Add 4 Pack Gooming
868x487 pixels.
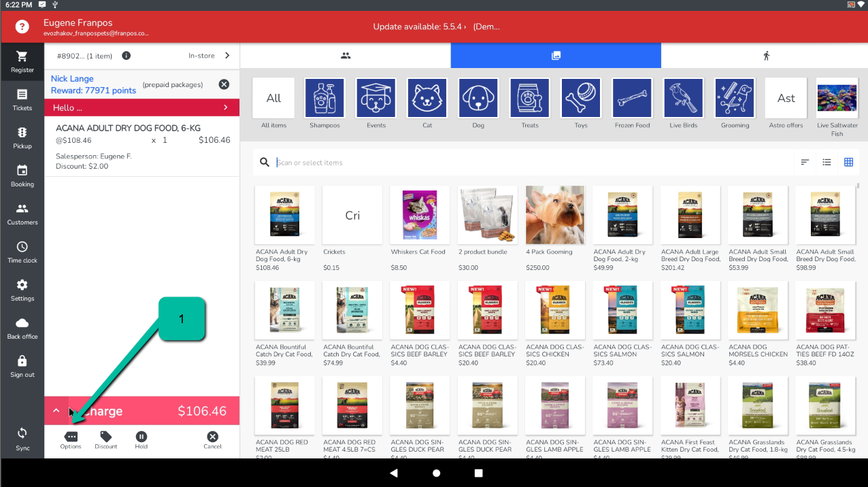[555, 229]
